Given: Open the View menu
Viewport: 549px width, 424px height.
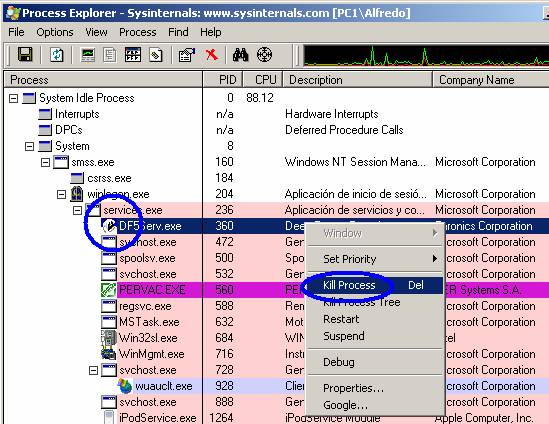Looking at the screenshot, I should point(96,32).
